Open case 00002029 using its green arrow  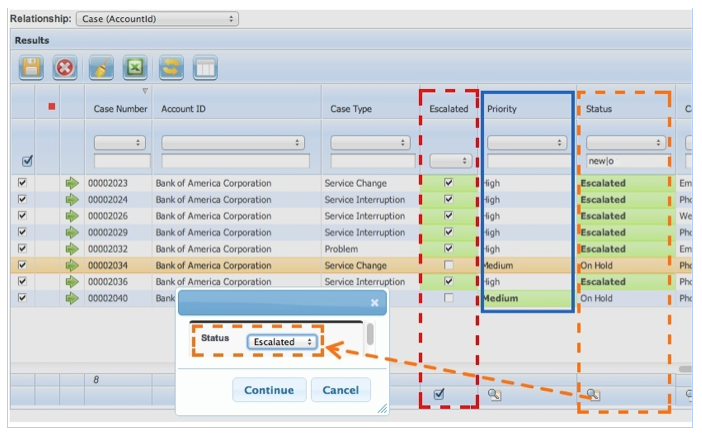[x=72, y=232]
